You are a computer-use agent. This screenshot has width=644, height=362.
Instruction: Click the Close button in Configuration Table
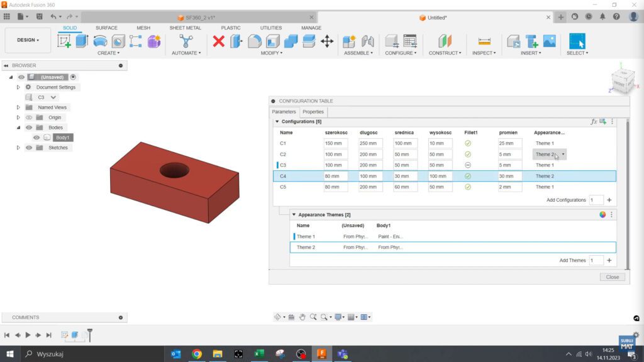[612, 277]
